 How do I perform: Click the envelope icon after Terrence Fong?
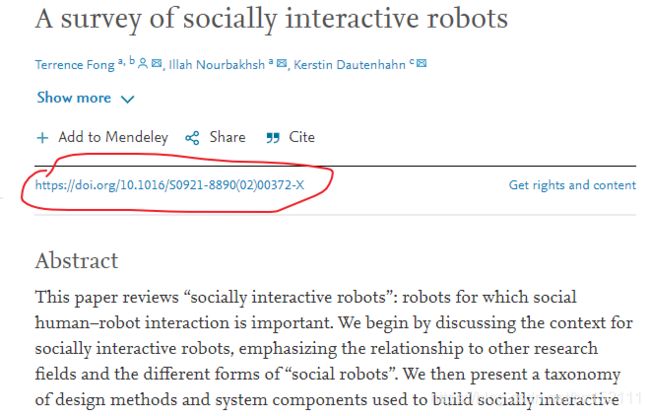156,63
